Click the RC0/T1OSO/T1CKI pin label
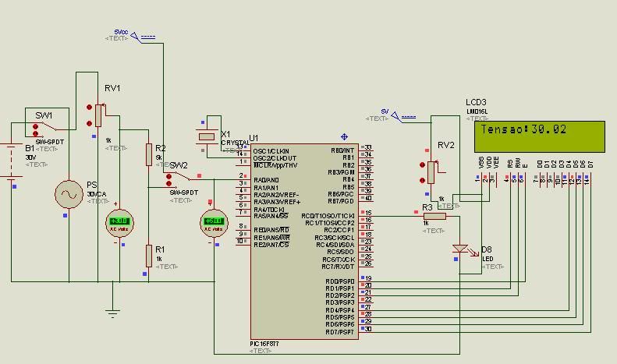The width and height of the screenshot is (617, 364). tap(328, 216)
